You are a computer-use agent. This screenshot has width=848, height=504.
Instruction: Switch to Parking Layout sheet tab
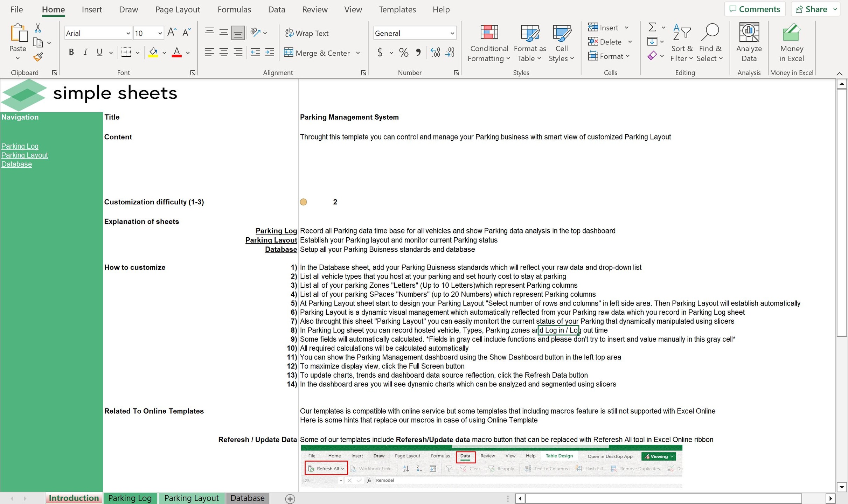191,498
